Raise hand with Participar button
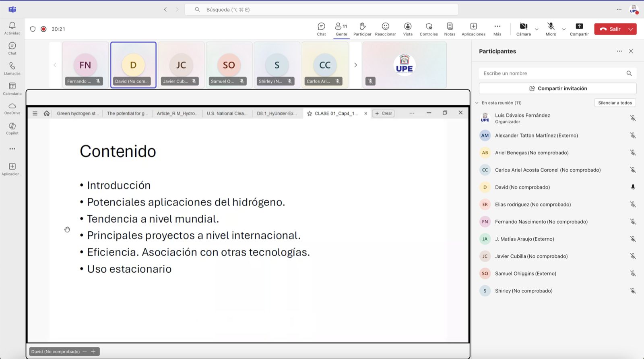 362,29
